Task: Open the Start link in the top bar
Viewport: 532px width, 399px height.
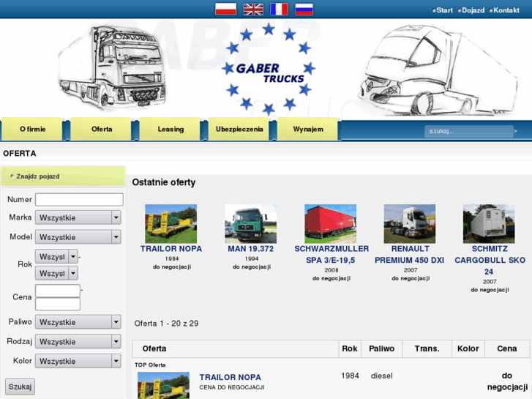Action: [x=443, y=10]
